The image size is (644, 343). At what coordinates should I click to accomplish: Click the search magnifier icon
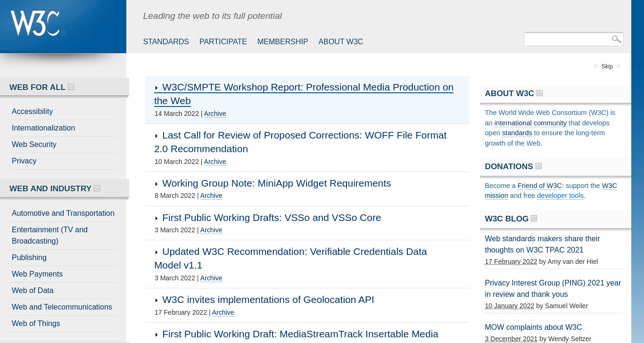(x=616, y=39)
